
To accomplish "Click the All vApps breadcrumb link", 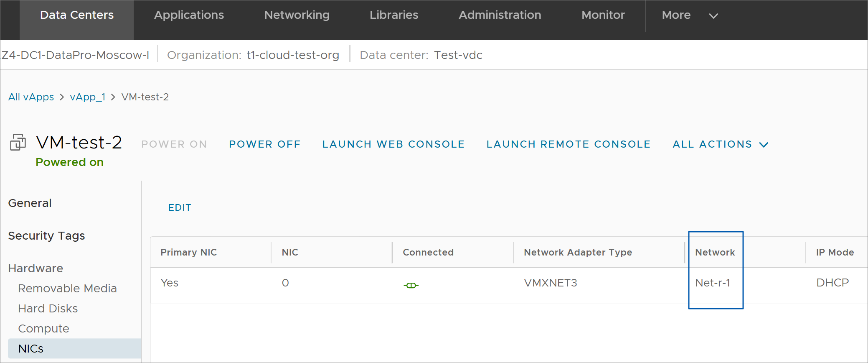I will pos(31,97).
